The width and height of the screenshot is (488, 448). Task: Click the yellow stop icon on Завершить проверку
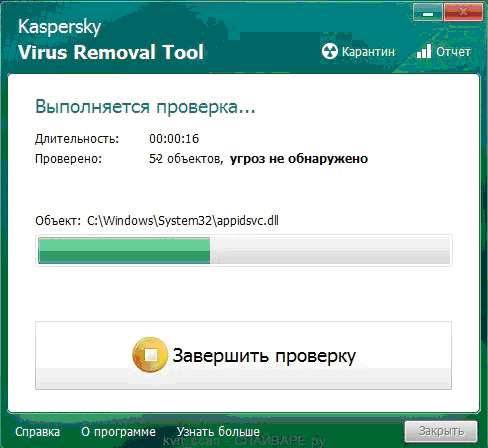[x=150, y=355]
